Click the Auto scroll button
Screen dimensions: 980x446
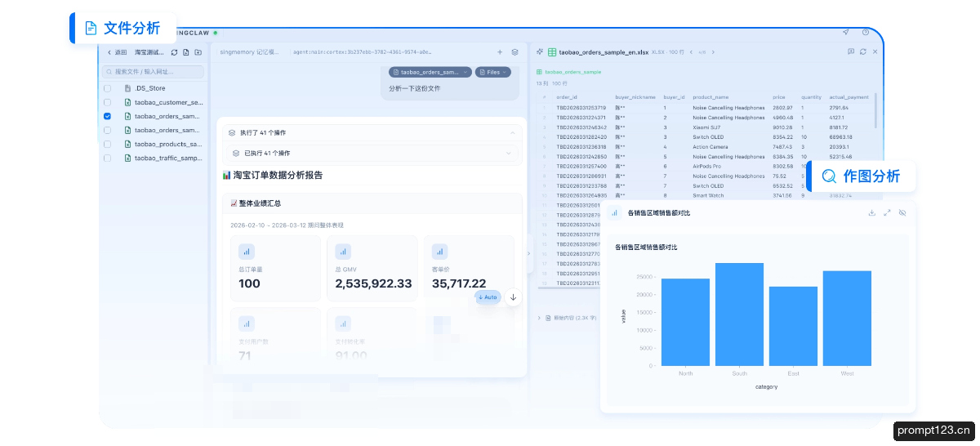(x=488, y=297)
